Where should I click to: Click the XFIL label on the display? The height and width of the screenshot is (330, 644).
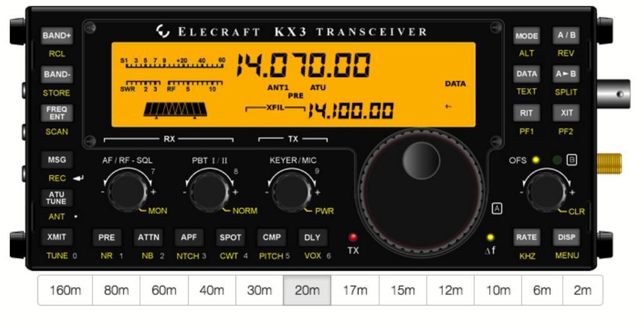pyautogui.click(x=275, y=107)
